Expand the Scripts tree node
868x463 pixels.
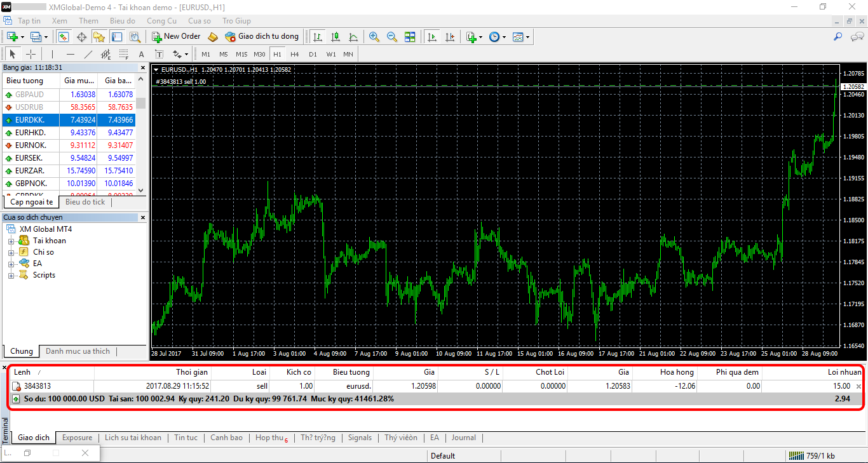[11, 275]
